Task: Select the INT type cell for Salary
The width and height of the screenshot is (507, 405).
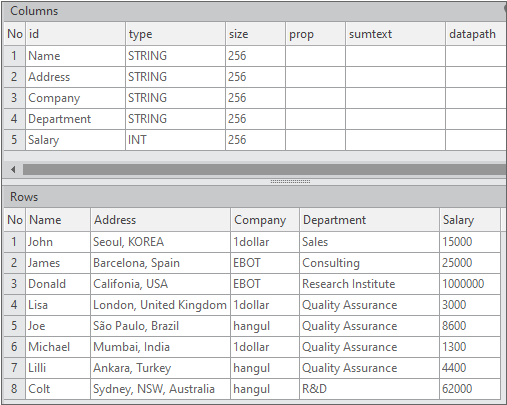Action: [175, 140]
